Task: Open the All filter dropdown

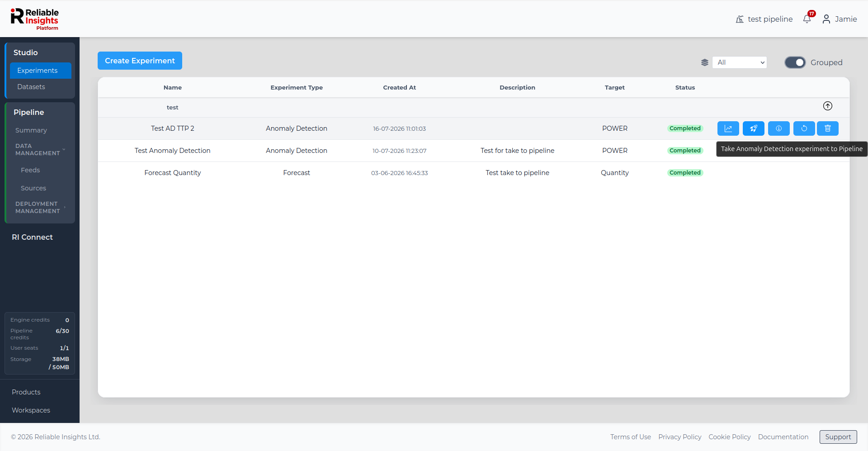Action: [x=739, y=62]
